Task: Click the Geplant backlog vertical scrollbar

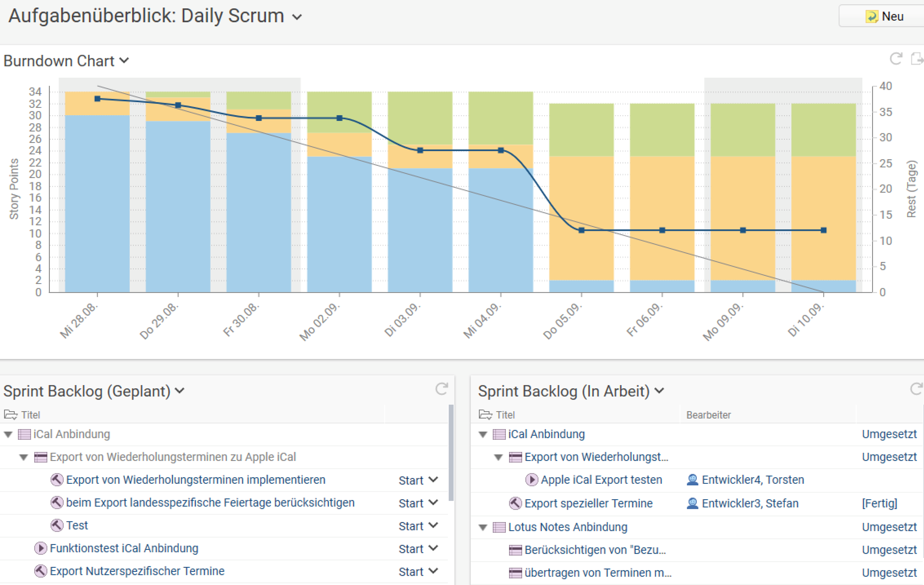Action: click(451, 452)
